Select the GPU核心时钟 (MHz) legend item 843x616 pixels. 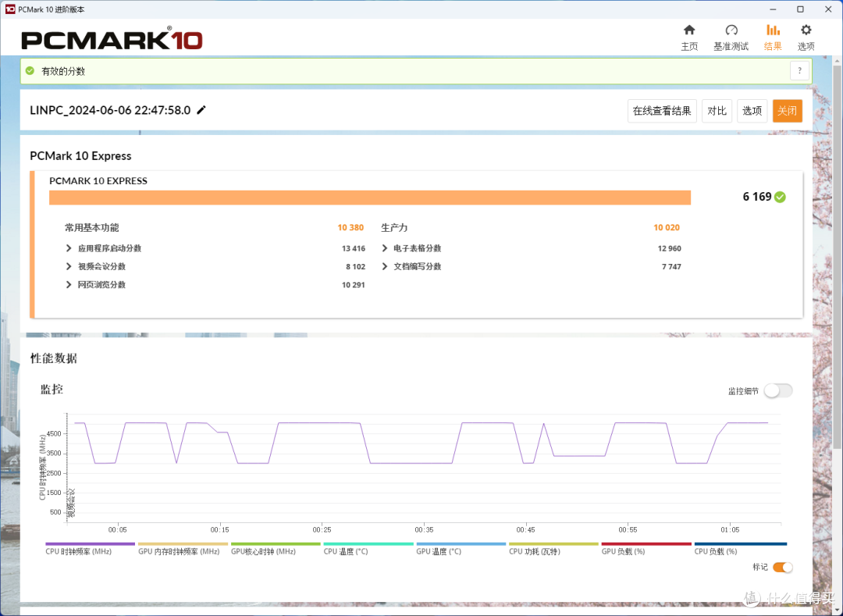point(276,549)
